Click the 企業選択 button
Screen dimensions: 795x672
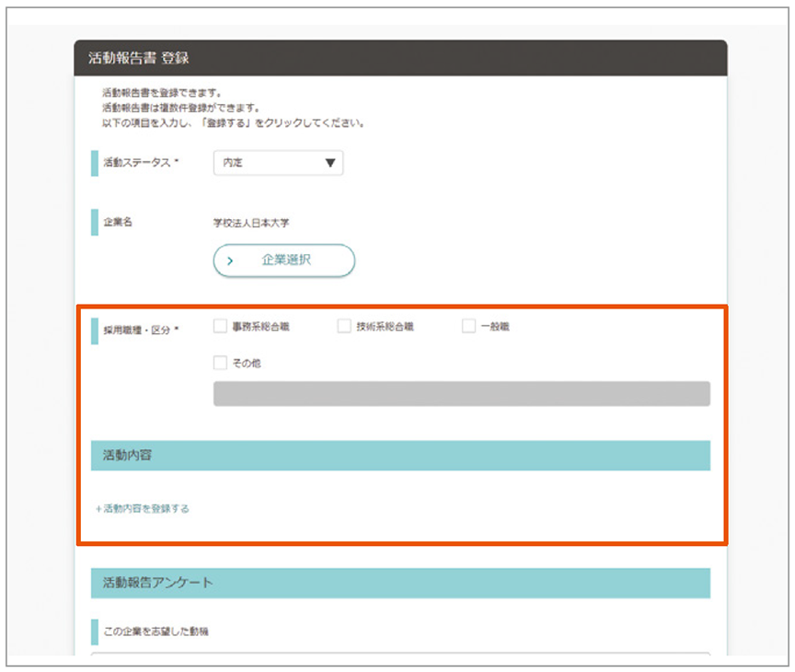pos(284,261)
